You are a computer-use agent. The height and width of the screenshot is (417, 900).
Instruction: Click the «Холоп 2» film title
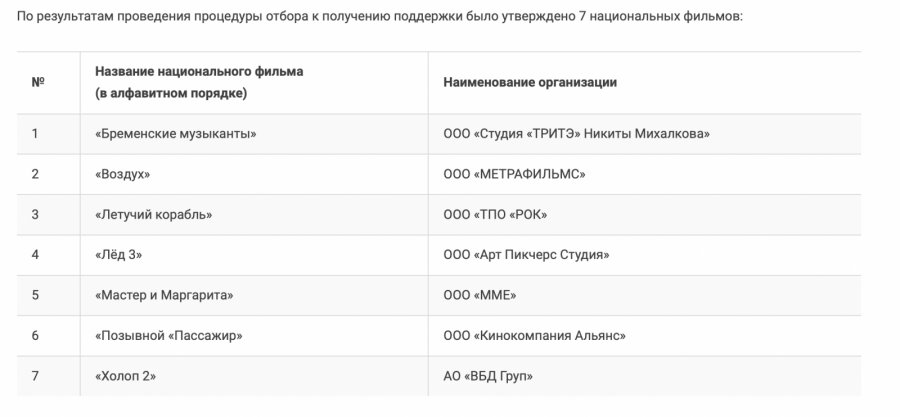tap(126, 376)
